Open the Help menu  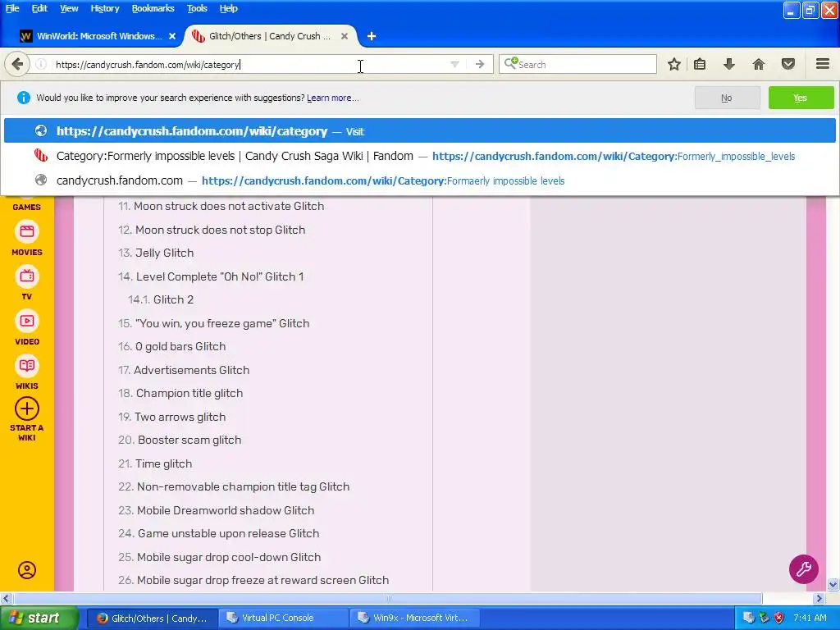coord(229,8)
